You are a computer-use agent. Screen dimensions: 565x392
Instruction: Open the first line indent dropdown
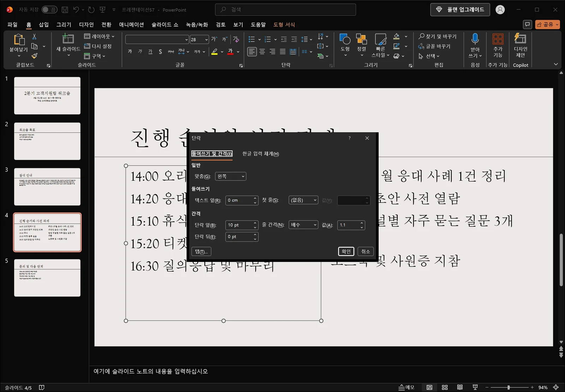click(303, 200)
